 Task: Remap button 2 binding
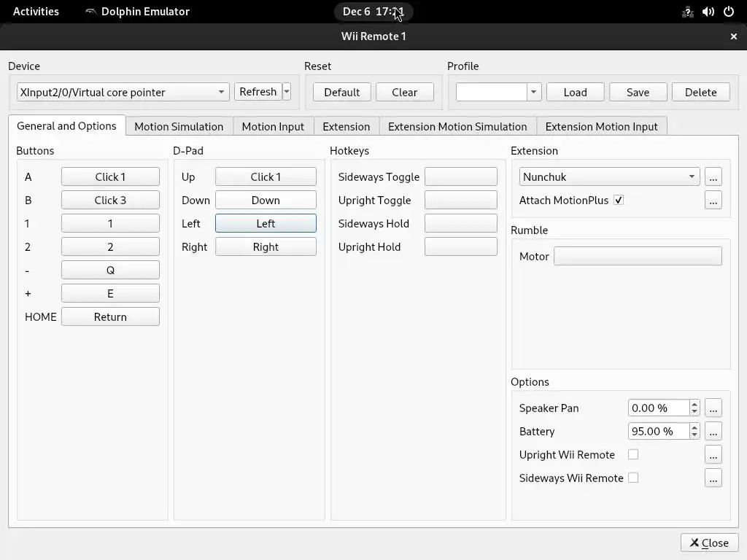(110, 246)
